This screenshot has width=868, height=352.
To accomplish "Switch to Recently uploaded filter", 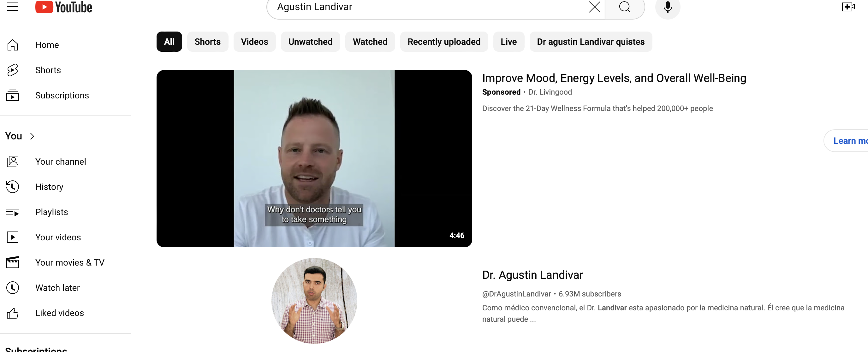I will tap(444, 42).
